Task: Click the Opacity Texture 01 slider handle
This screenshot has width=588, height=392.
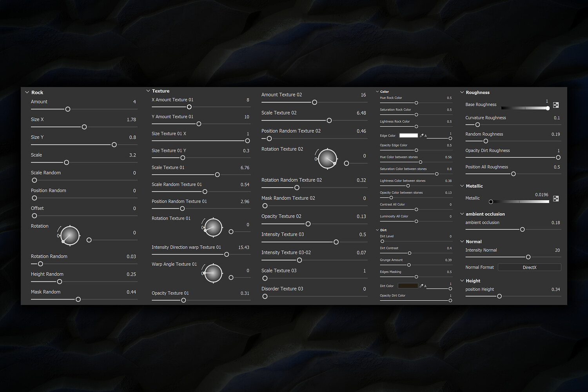Action: 183,300
